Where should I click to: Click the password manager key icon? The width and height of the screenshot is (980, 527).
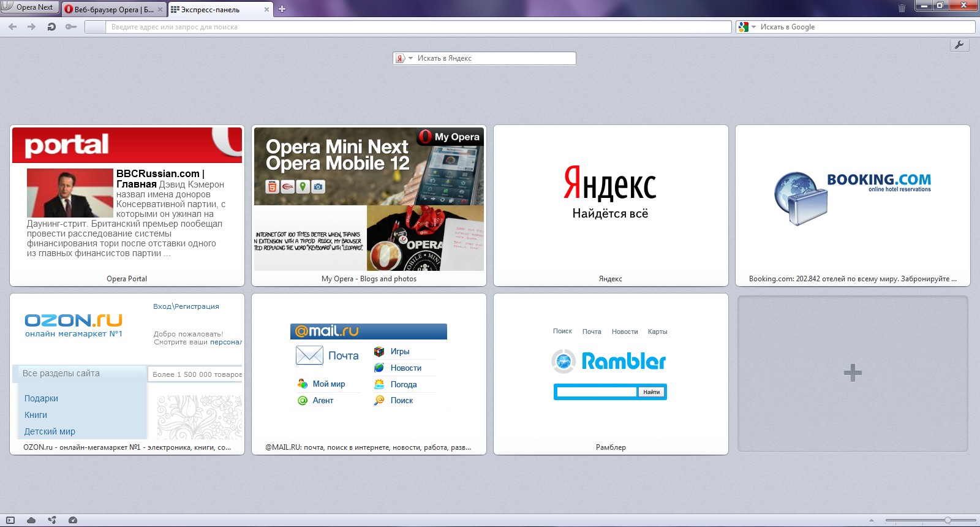pyautogui.click(x=71, y=27)
